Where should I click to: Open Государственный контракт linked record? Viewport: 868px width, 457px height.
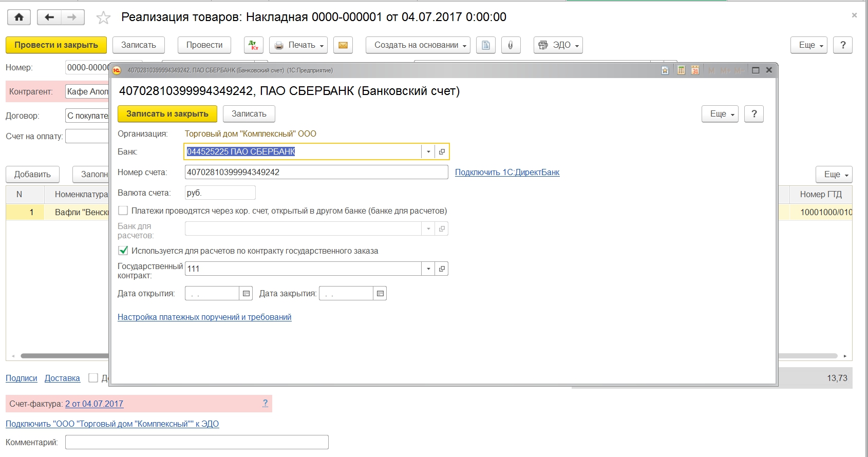[x=442, y=269]
